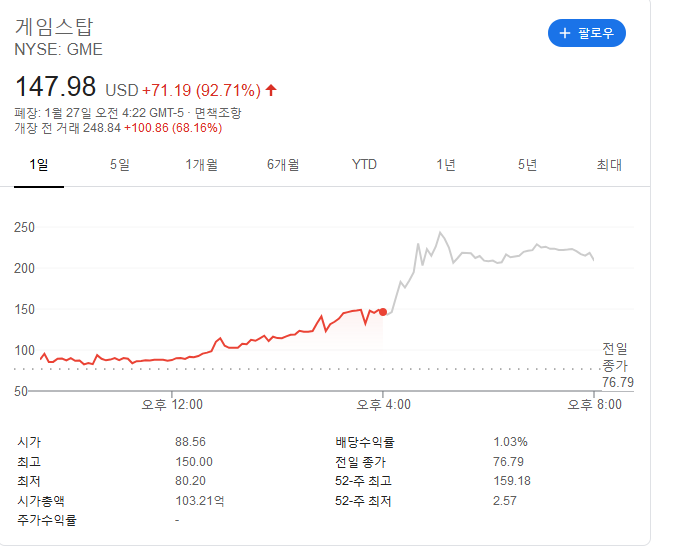Viewport: 690px width, 550px height.
Task: Select the 1일 chart tab
Action: 40,165
